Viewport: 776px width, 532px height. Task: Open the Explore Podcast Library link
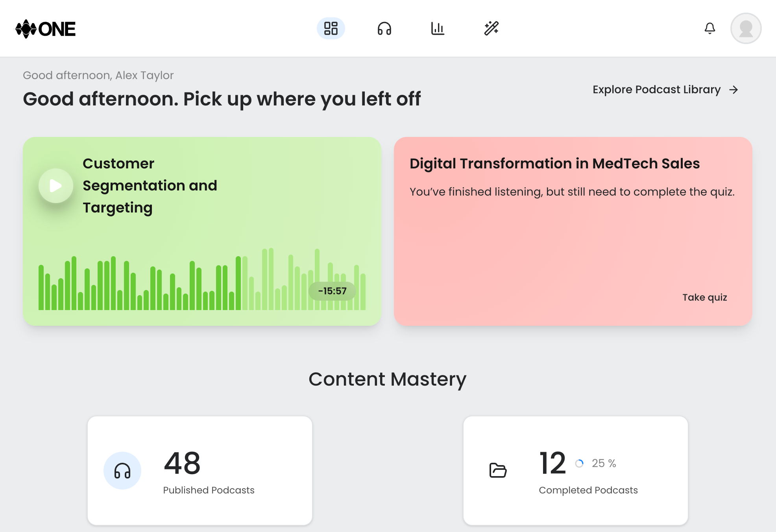(x=656, y=90)
